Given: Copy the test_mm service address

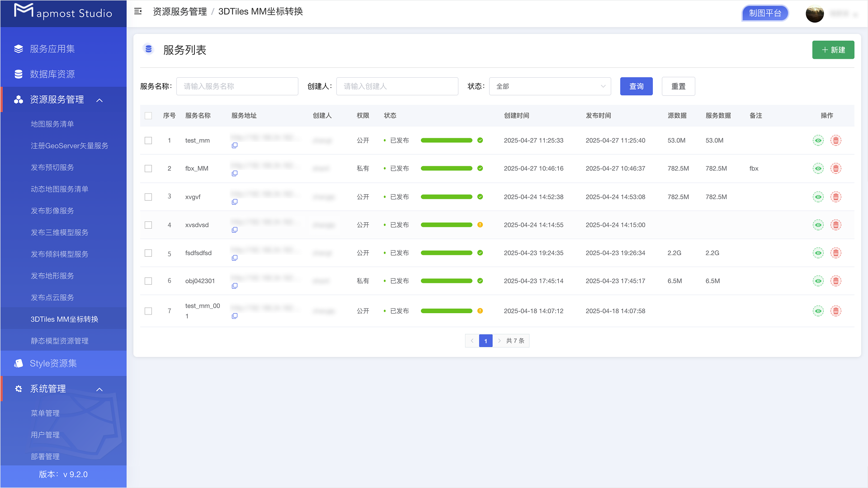Looking at the screenshot, I should (x=235, y=145).
